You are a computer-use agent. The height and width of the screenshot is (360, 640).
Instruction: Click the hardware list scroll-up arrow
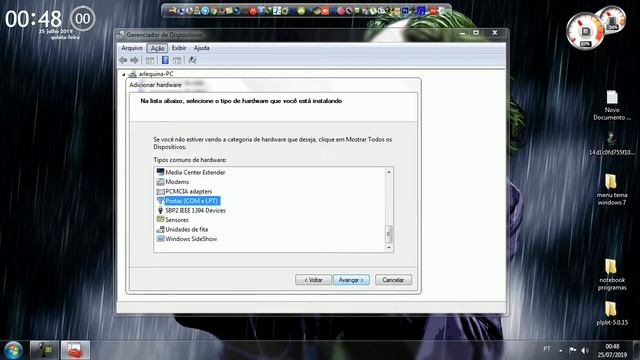(x=389, y=172)
